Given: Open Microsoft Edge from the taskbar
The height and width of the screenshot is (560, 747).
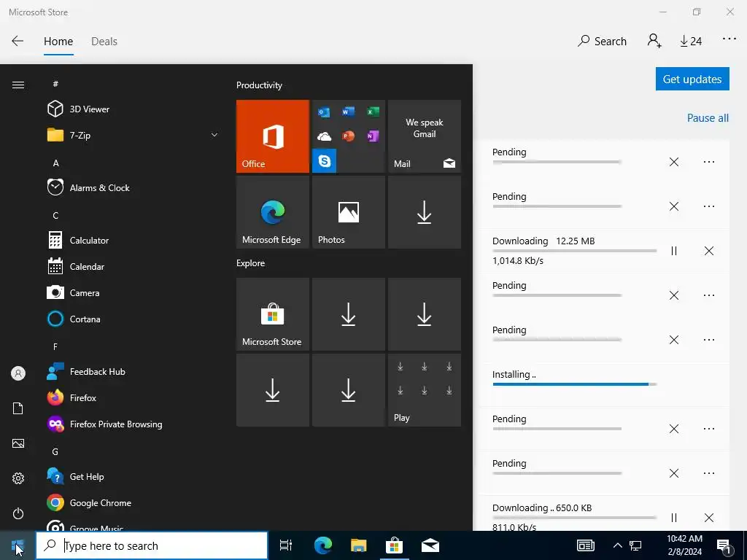Looking at the screenshot, I should (322, 545).
